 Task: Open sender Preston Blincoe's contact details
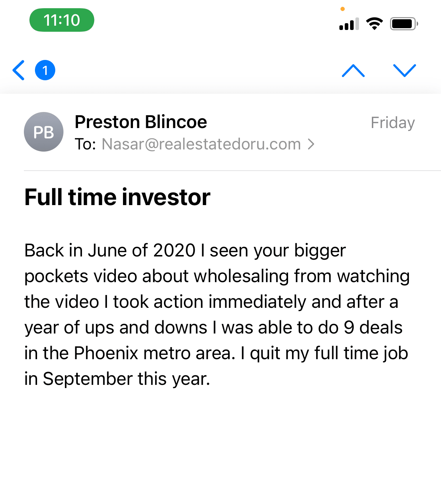click(141, 122)
